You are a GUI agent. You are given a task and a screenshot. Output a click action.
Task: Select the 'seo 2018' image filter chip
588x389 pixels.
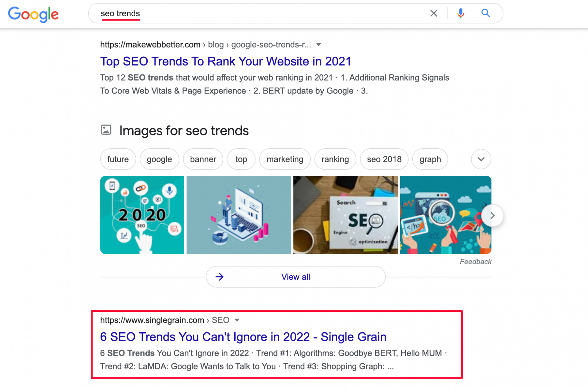tap(384, 159)
